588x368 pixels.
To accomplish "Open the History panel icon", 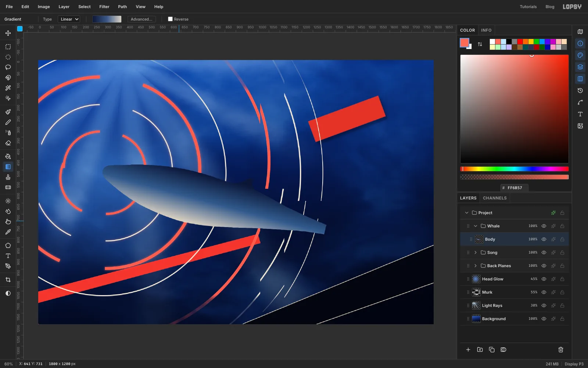I will (580, 91).
